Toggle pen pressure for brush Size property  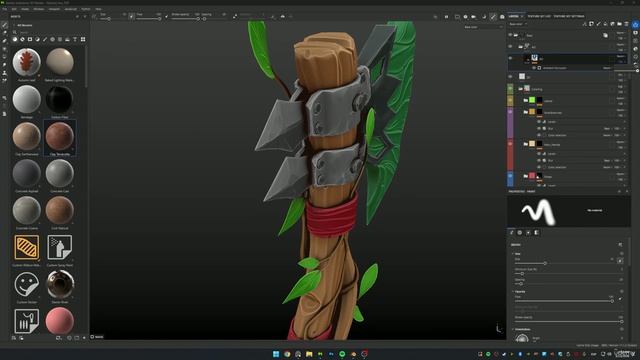620,260
